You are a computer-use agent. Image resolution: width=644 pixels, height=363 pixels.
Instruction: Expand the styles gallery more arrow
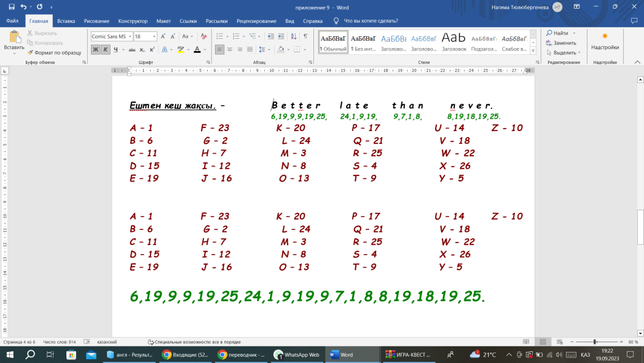[x=533, y=50]
